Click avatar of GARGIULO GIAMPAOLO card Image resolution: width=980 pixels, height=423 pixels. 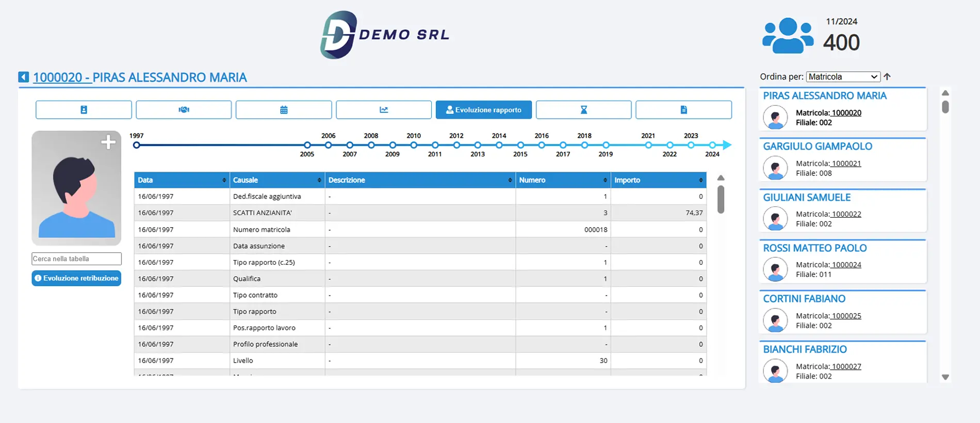[775, 168]
